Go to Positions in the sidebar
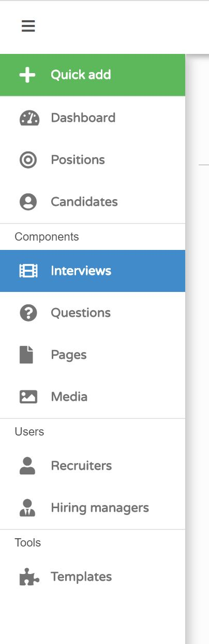The image size is (209, 644). (93, 160)
